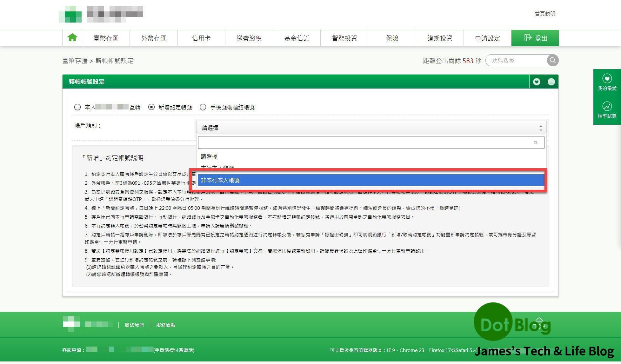Open 保險 menu
The image size is (621, 364).
[x=392, y=38]
